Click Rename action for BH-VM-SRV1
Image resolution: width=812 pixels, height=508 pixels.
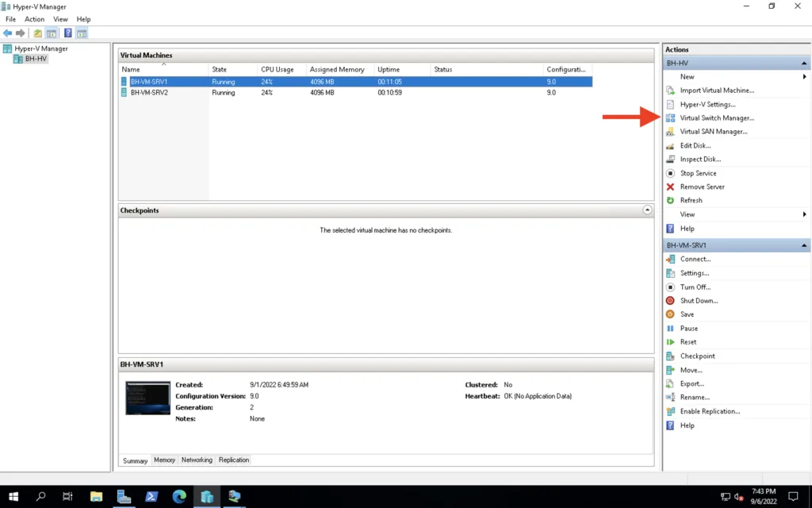[x=695, y=397]
